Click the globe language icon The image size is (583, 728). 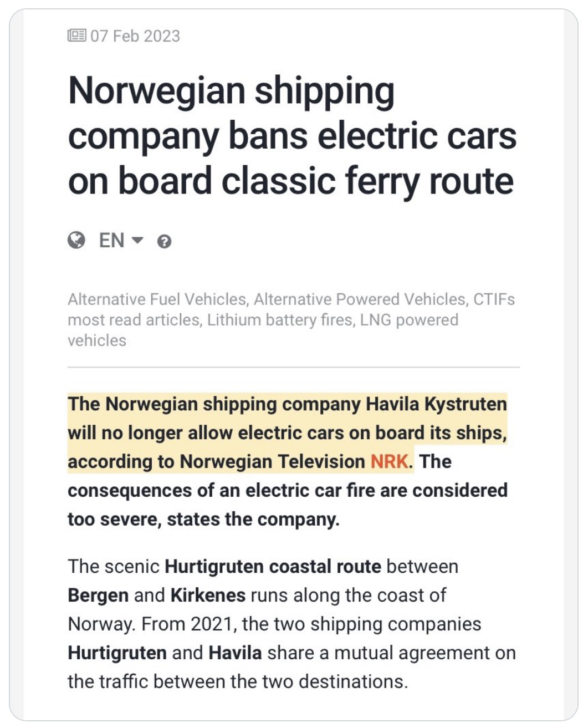click(x=76, y=240)
